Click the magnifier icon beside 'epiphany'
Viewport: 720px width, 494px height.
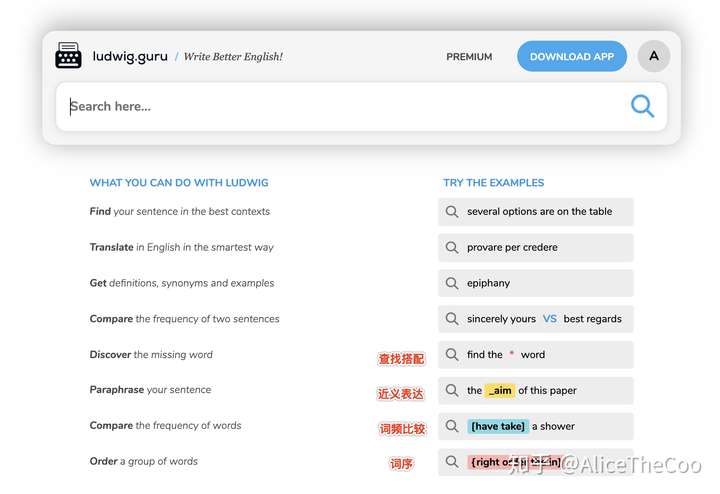tap(452, 283)
